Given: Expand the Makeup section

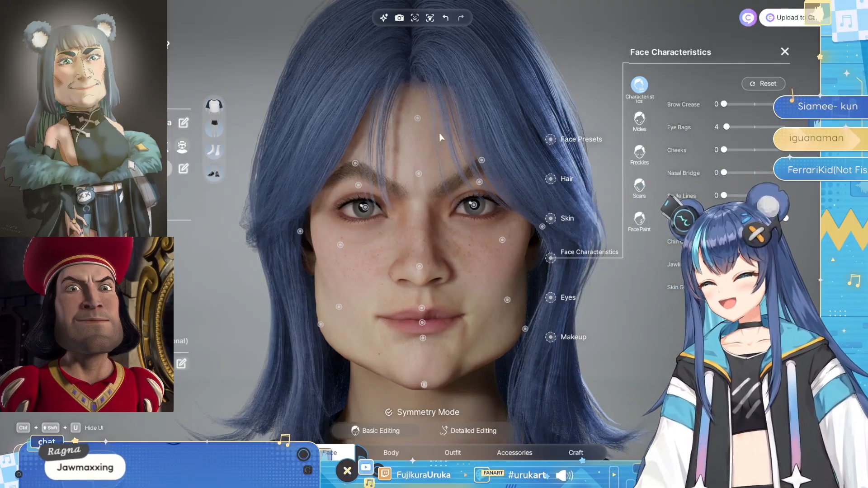Looking at the screenshot, I should 573,337.
